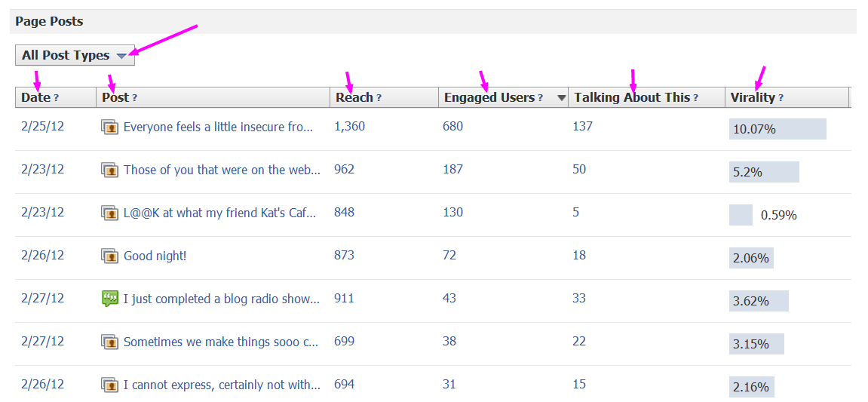
Task: Click the 10.07% virality bar
Action: coord(778,129)
